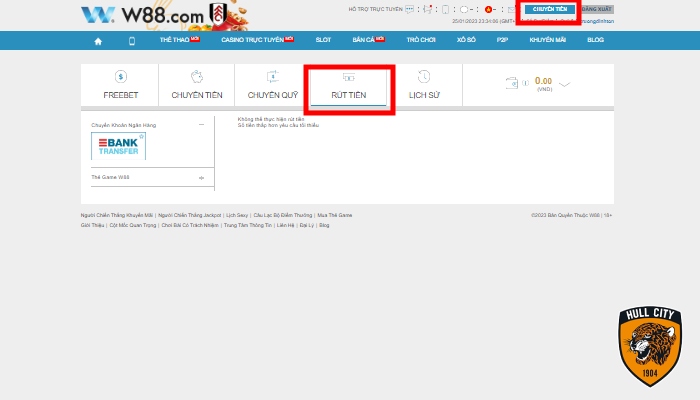Open the mobile phone icon in navigation bar

pos(132,41)
